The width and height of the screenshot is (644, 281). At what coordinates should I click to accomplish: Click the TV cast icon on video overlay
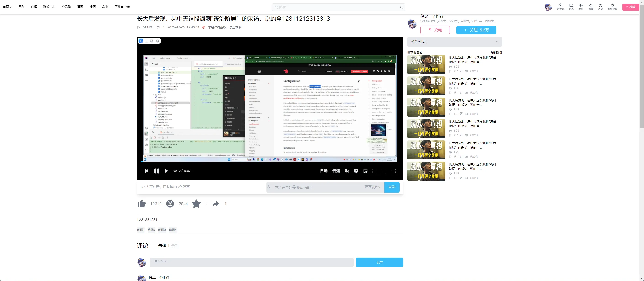coord(152,41)
